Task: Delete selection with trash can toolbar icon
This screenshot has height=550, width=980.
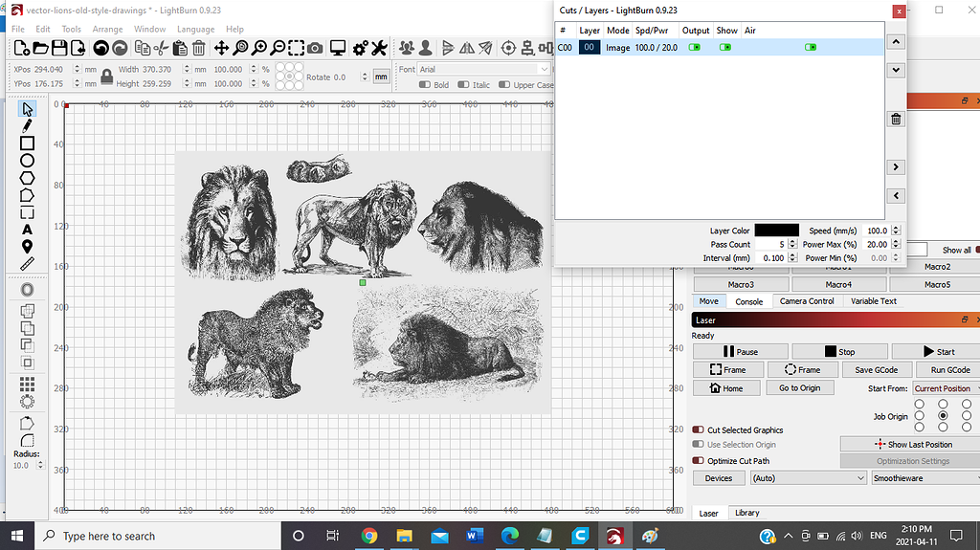Action: click(199, 48)
